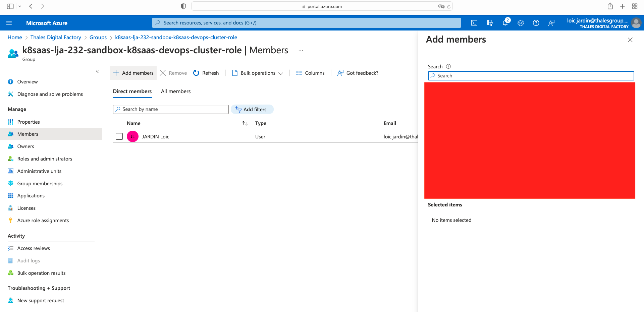
Task: Open Licenses in the sidebar
Action: pyautogui.click(x=26, y=208)
